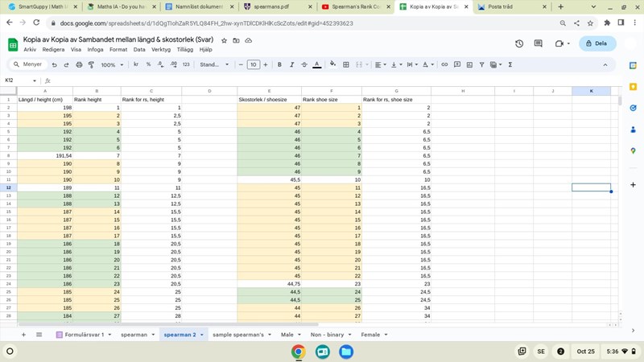Screen dimensions: 644x362
Task: Click the functions sigma icon
Action: [510, 64]
